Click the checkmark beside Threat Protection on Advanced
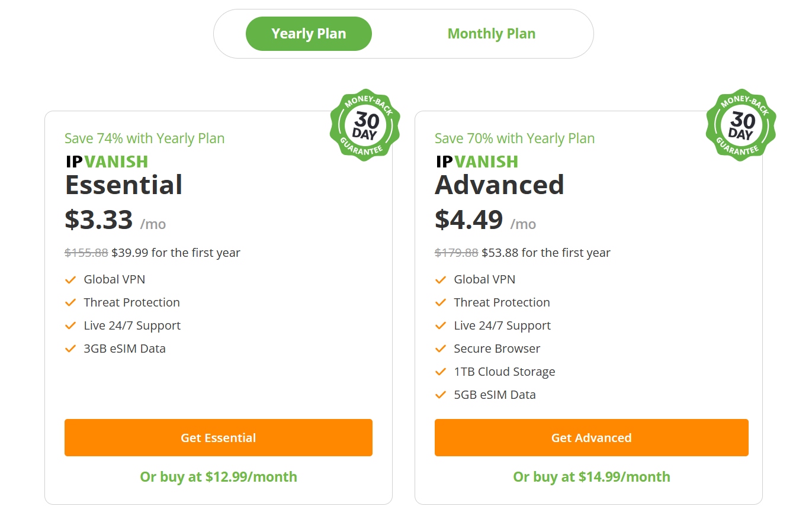 (440, 302)
